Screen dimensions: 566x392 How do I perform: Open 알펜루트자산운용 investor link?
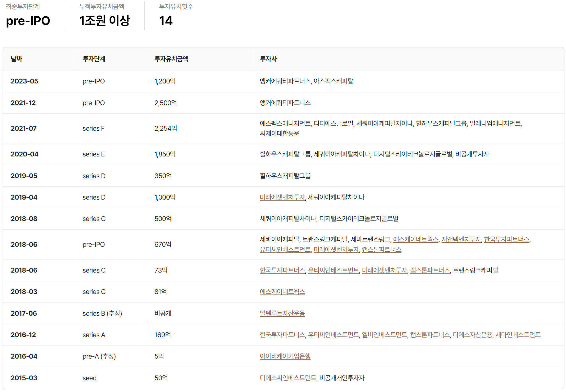click(282, 313)
